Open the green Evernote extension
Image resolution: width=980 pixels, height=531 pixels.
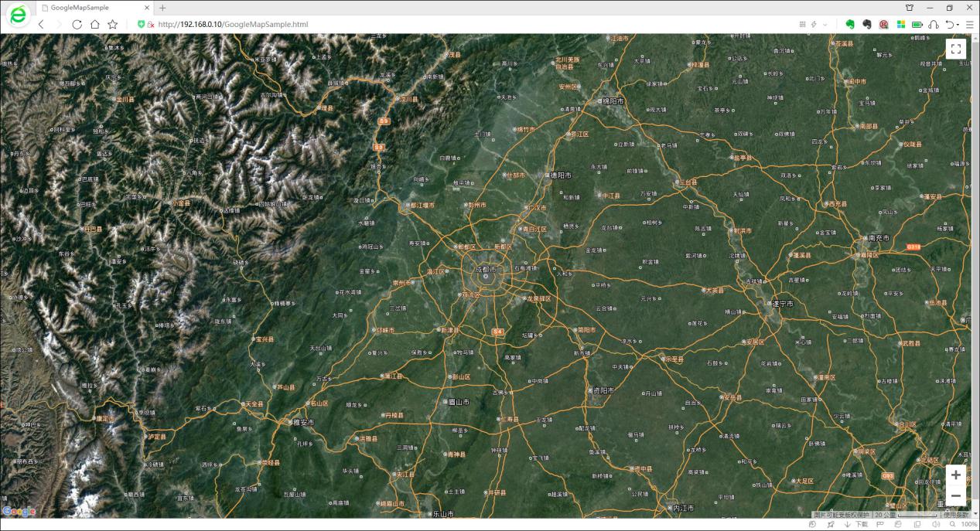[x=848, y=24]
